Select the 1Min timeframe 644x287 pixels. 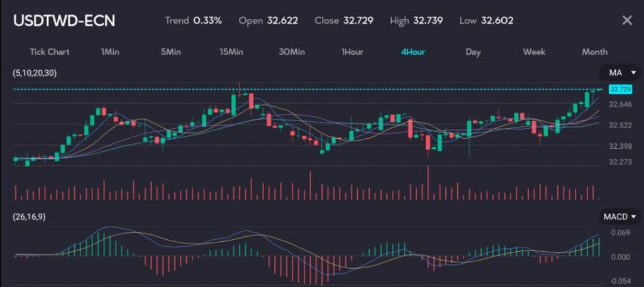click(110, 51)
